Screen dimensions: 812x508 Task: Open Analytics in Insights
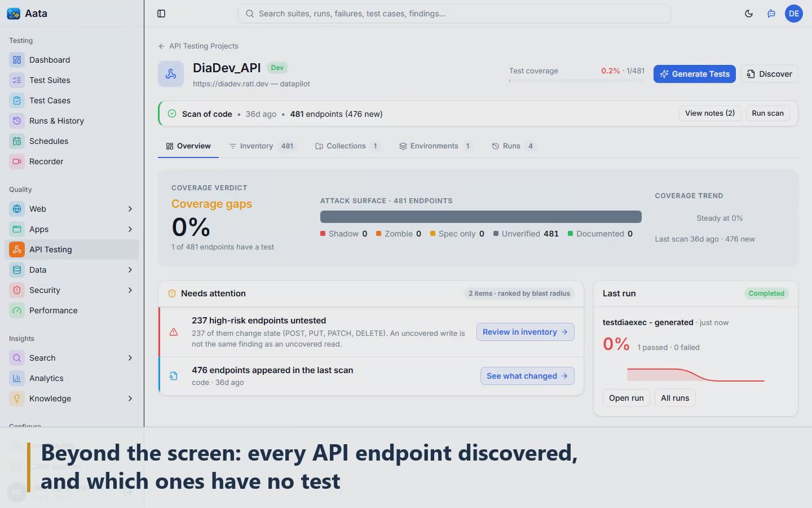[x=72, y=378]
